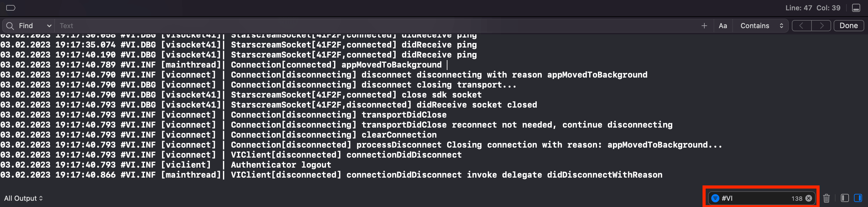Click the breakpoint tag icon at top-left
Viewport: 868px width, 207px height.
(x=11, y=8)
